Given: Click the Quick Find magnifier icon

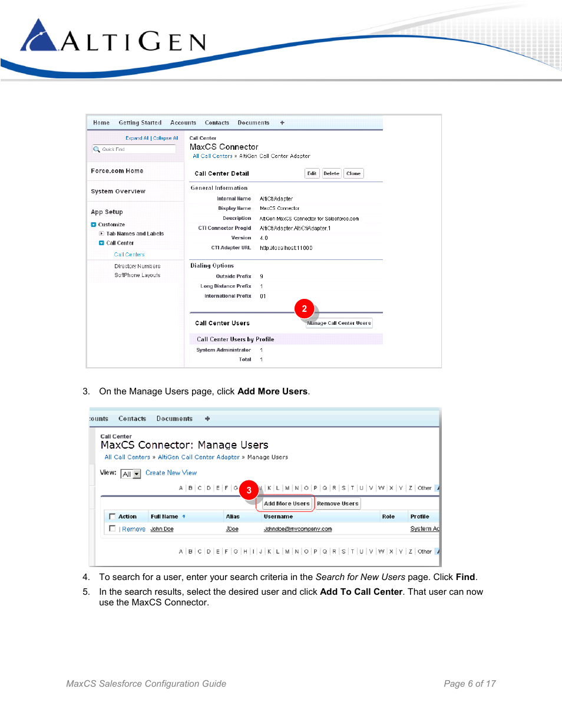Looking at the screenshot, I should 97,149.
